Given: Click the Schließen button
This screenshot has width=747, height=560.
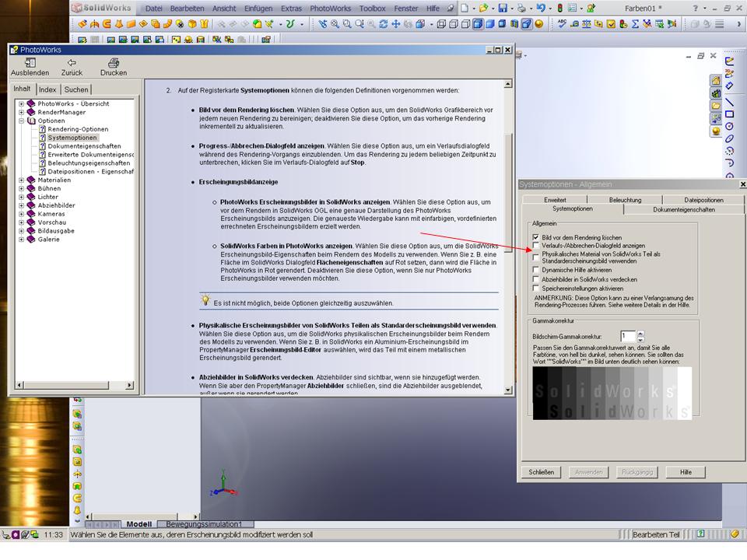Looking at the screenshot, I should pyautogui.click(x=542, y=472).
